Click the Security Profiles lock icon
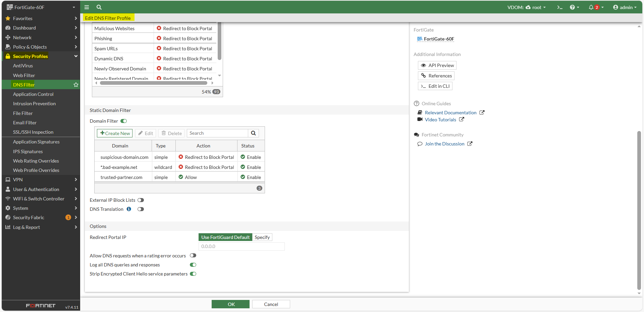The image size is (644, 312). [x=8, y=56]
